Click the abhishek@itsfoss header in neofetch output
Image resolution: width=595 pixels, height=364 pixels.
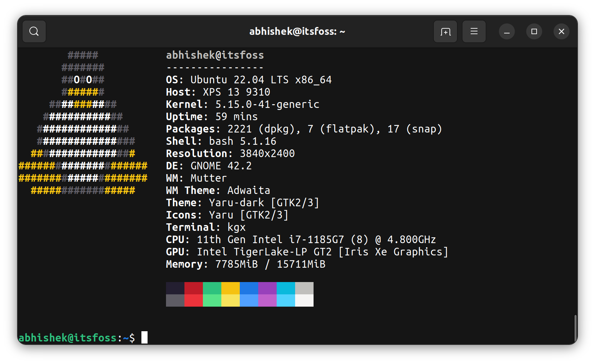coord(215,55)
